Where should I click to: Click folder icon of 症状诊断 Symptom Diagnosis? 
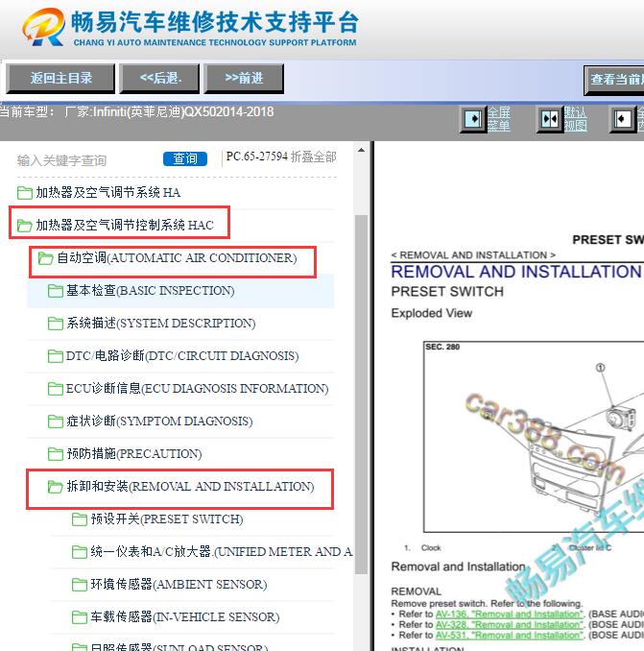[56, 422]
